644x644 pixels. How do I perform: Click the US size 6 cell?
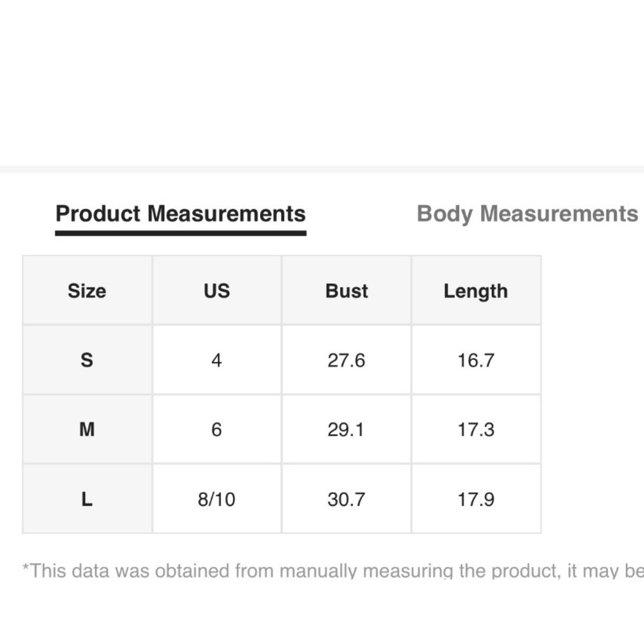tap(216, 429)
